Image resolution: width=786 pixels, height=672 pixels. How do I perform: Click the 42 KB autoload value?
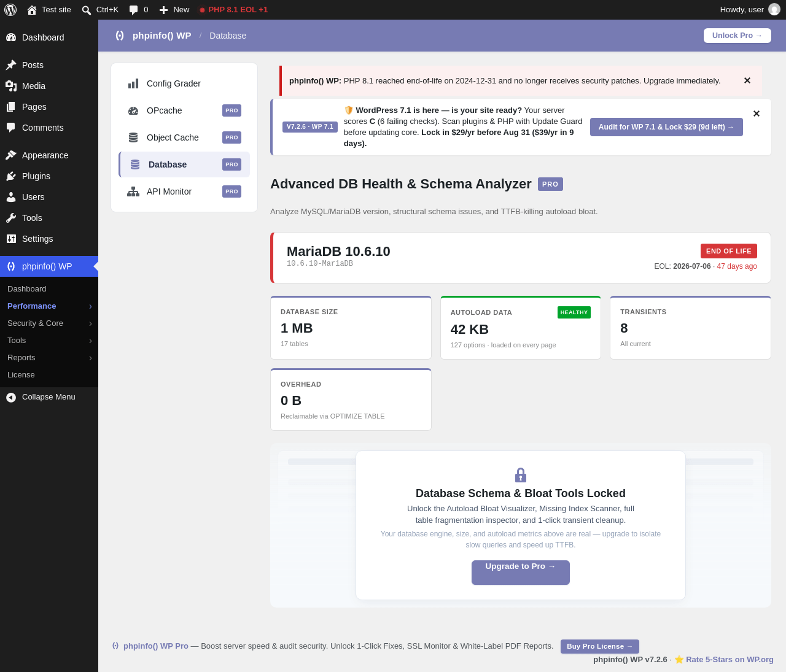pyautogui.click(x=470, y=330)
